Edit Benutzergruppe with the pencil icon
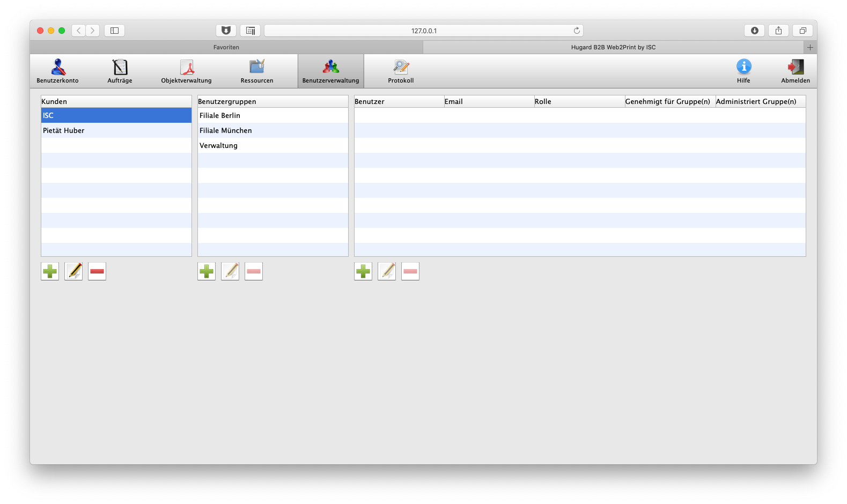The image size is (847, 504). (x=230, y=271)
